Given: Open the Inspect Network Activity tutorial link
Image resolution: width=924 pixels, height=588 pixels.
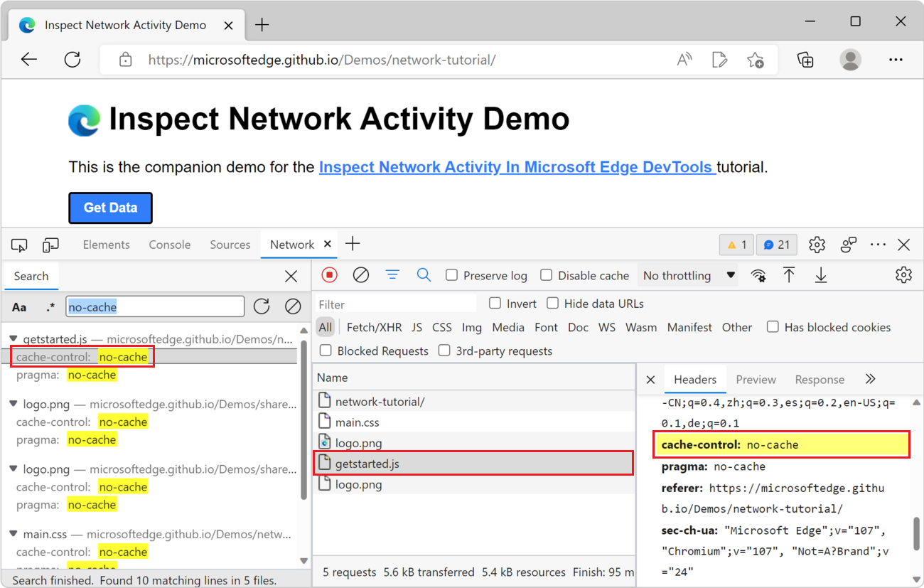Looking at the screenshot, I should pos(516,167).
